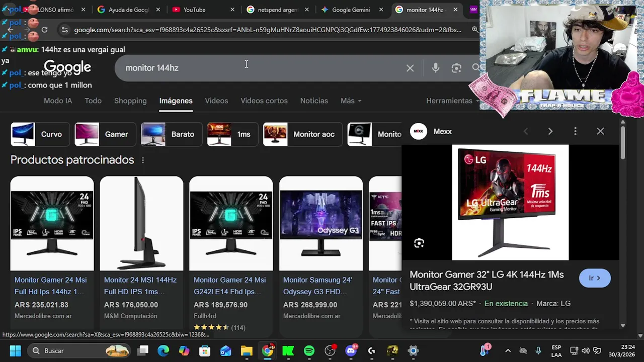
Task: Open volume control in system tray
Action: click(586, 350)
